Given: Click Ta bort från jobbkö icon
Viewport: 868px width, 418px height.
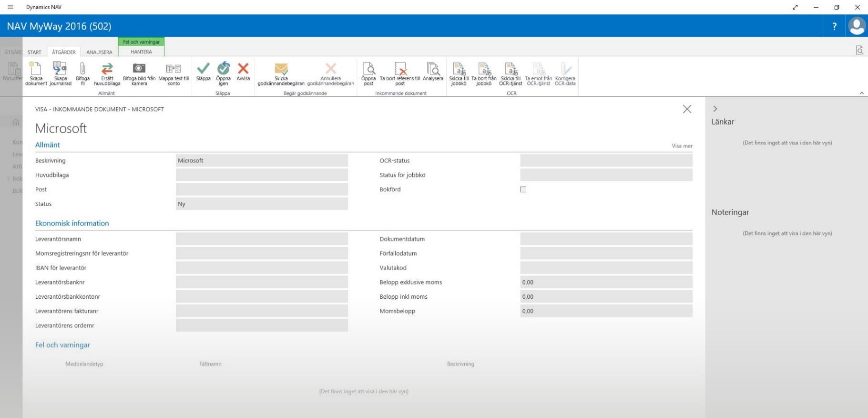Looking at the screenshot, I should (484, 69).
